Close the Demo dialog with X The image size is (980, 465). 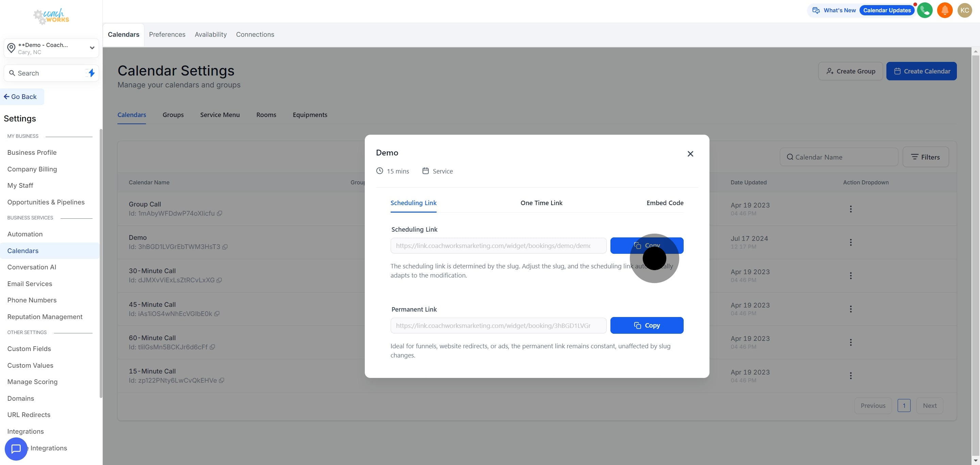[690, 154]
